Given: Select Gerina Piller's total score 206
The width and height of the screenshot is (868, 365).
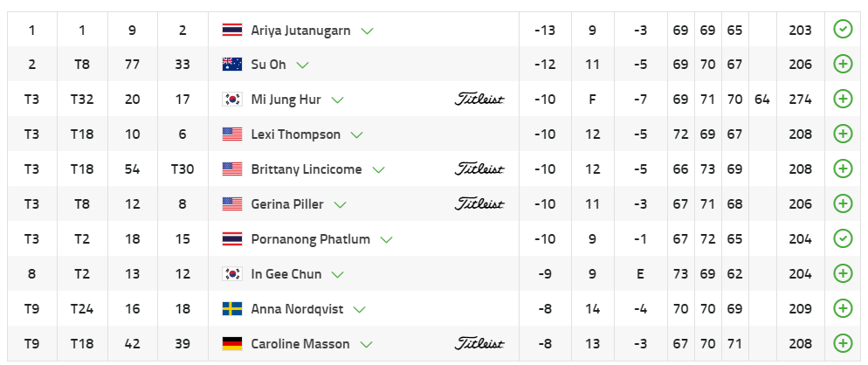Looking at the screenshot, I should [799, 204].
